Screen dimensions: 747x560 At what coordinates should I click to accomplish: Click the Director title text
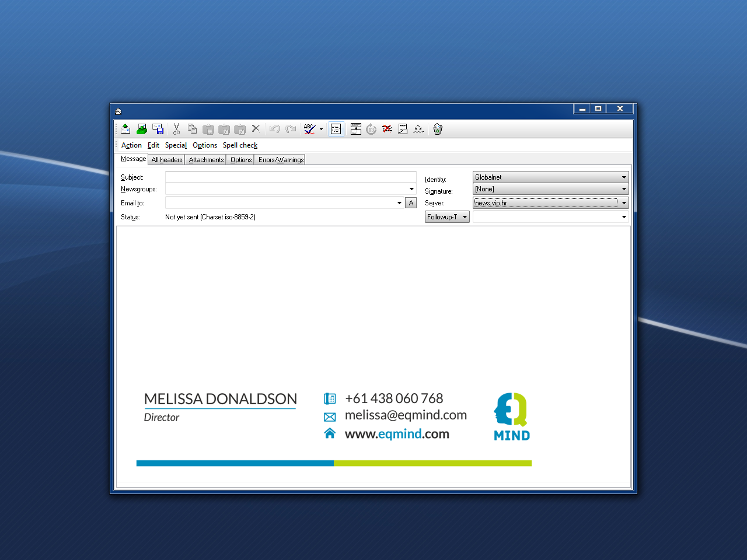click(x=162, y=417)
